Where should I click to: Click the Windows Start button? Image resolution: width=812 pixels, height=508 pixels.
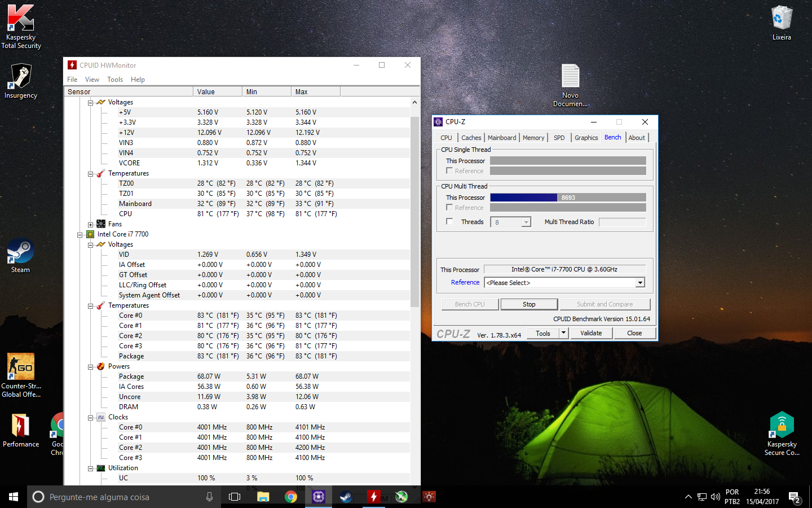[x=14, y=497]
